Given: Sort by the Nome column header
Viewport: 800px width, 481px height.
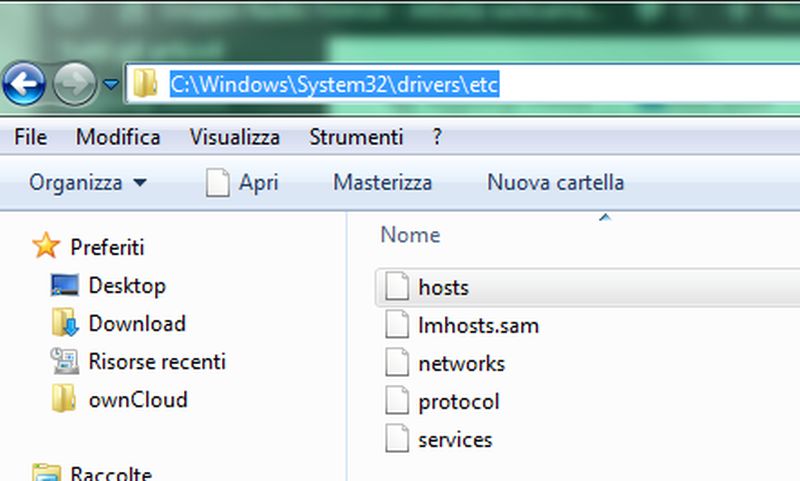Looking at the screenshot, I should pyautogui.click(x=410, y=235).
